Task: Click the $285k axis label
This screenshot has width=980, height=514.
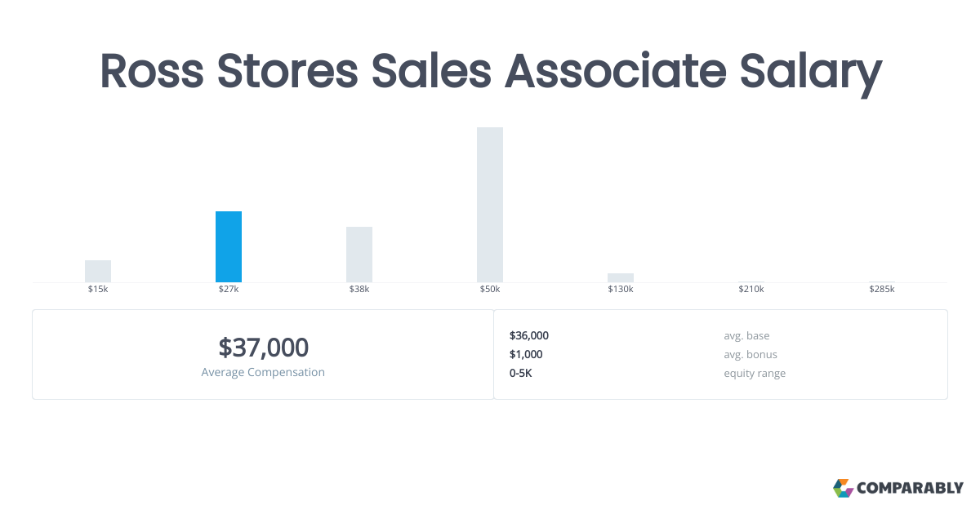Action: (x=882, y=290)
